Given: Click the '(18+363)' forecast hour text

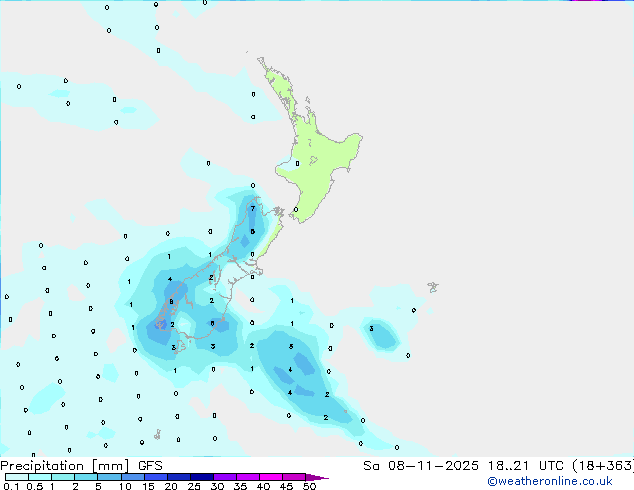Looking at the screenshot, I should [603, 466].
